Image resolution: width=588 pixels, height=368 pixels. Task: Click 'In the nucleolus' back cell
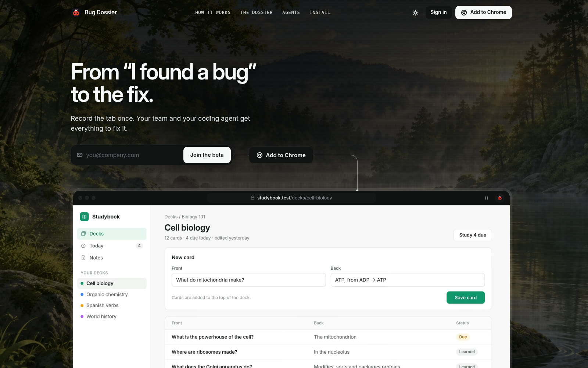tap(331, 352)
